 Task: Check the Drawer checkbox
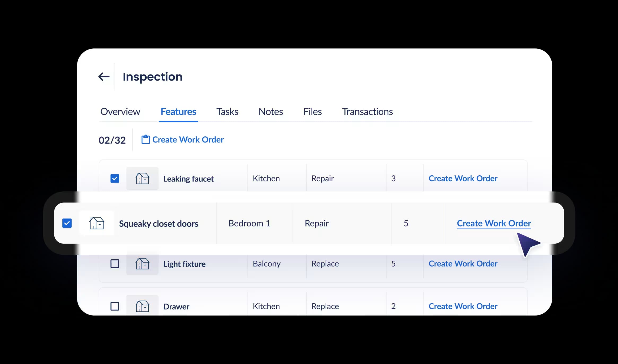tap(115, 306)
